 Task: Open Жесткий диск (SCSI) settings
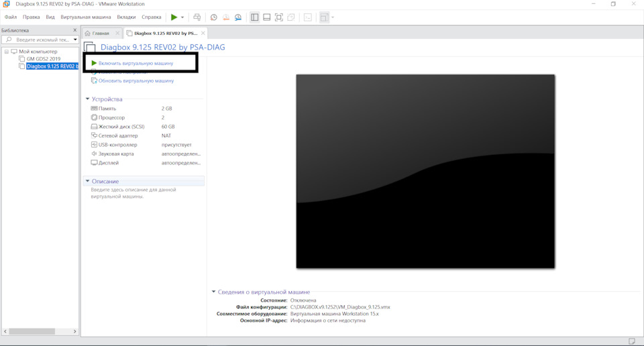tap(121, 127)
